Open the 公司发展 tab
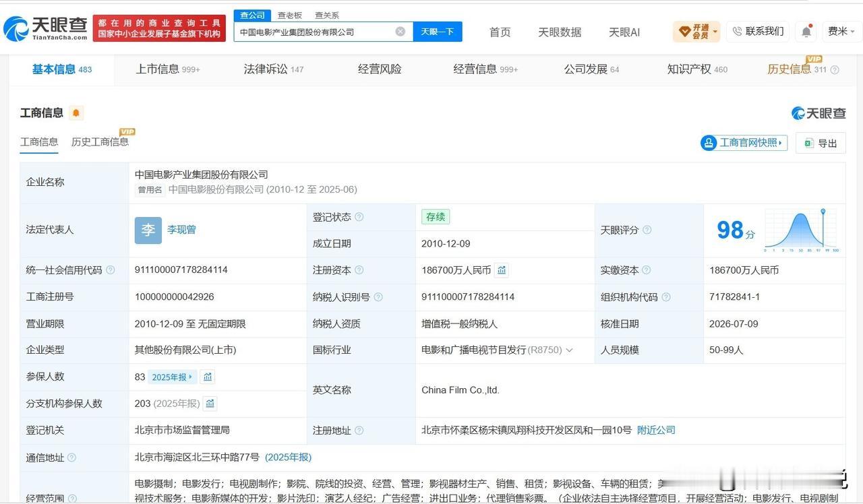This screenshot has width=863, height=504. (x=591, y=69)
